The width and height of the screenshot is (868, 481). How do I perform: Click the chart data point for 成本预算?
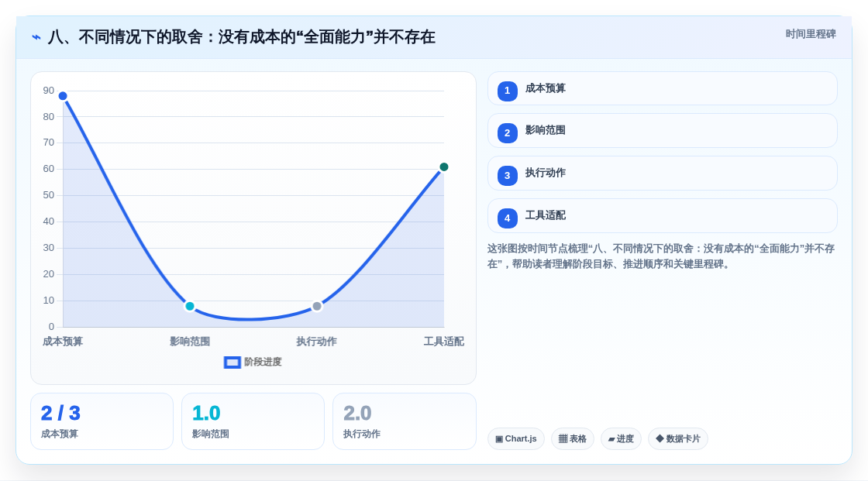(x=63, y=96)
